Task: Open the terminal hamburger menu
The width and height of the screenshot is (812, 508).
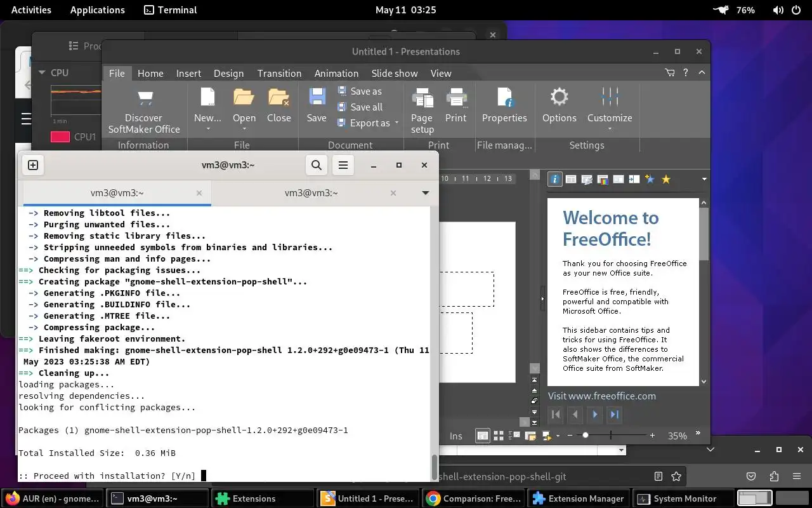Action: (343, 165)
